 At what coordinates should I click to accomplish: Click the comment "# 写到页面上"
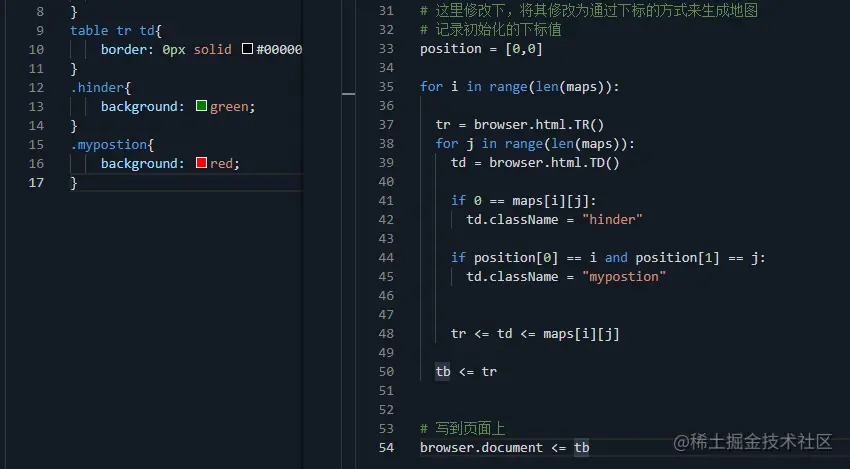[462, 428]
